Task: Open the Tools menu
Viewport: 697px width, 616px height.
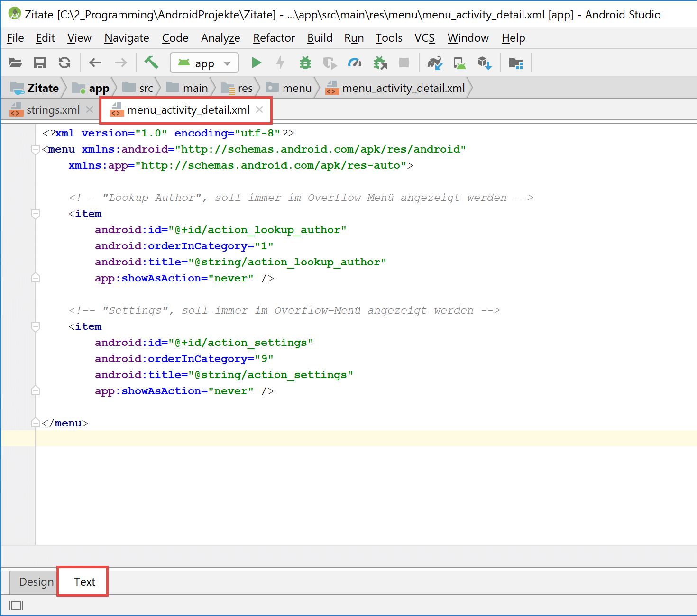Action: (389, 38)
